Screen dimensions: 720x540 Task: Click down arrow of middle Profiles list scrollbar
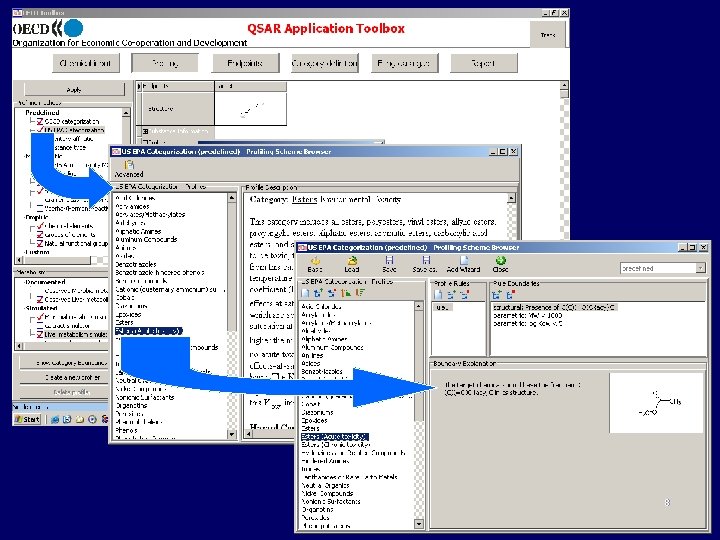click(x=232, y=433)
